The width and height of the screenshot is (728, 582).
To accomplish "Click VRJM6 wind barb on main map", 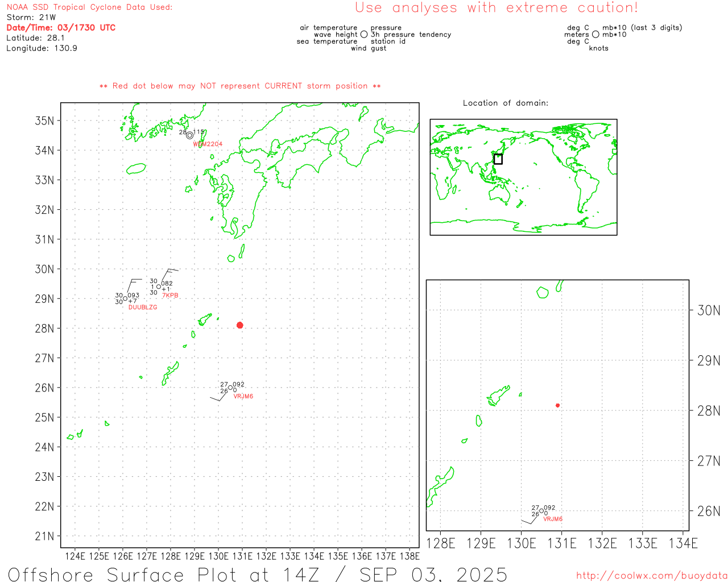I will pyautogui.click(x=220, y=396).
